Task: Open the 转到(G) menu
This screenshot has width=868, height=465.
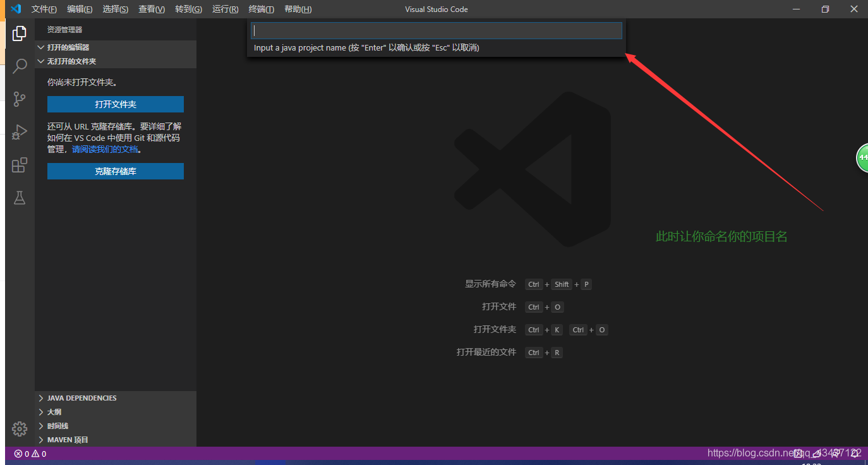Action: (x=188, y=9)
